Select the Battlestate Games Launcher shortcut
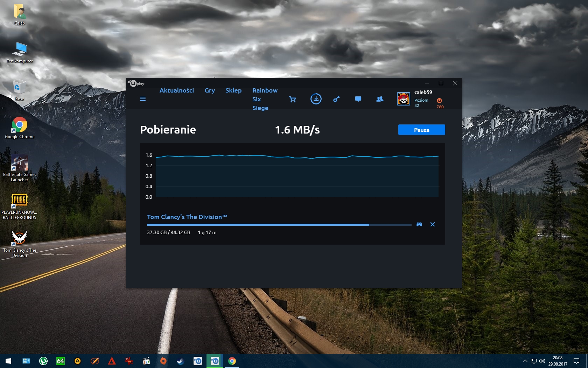The height and width of the screenshot is (368, 588). (20, 168)
